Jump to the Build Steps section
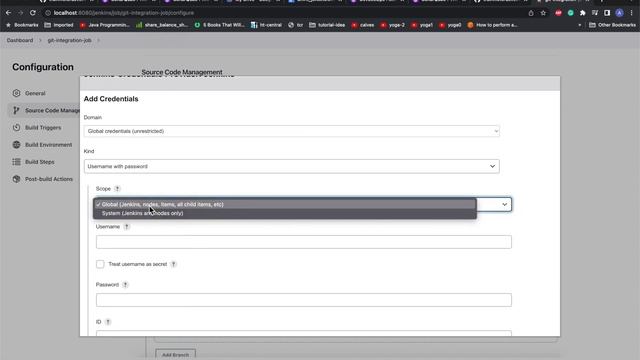Screen dimensions: 640x360 click(x=40, y=162)
